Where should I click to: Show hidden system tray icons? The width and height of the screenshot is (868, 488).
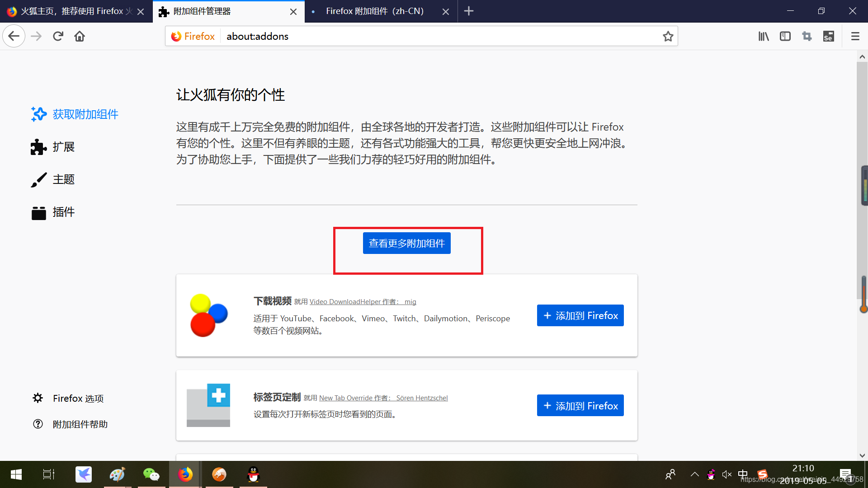[x=694, y=474]
